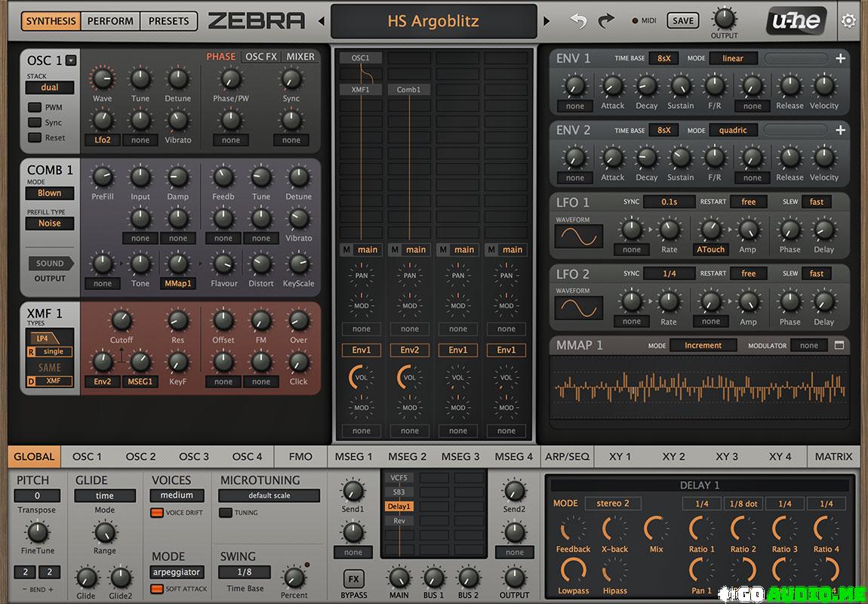
Task: Open LFO 1 Sync dropdown showing 0.1s
Action: 669,202
